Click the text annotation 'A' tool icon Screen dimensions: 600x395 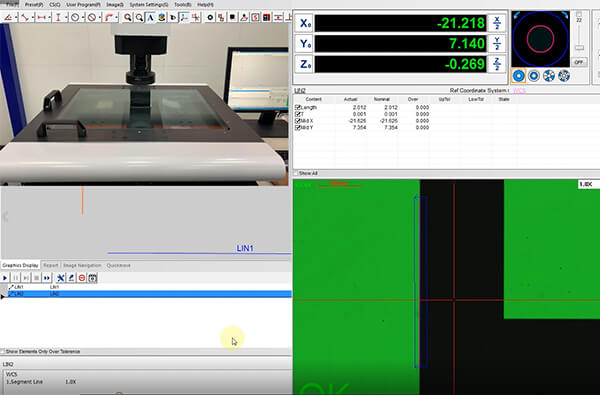click(x=151, y=17)
